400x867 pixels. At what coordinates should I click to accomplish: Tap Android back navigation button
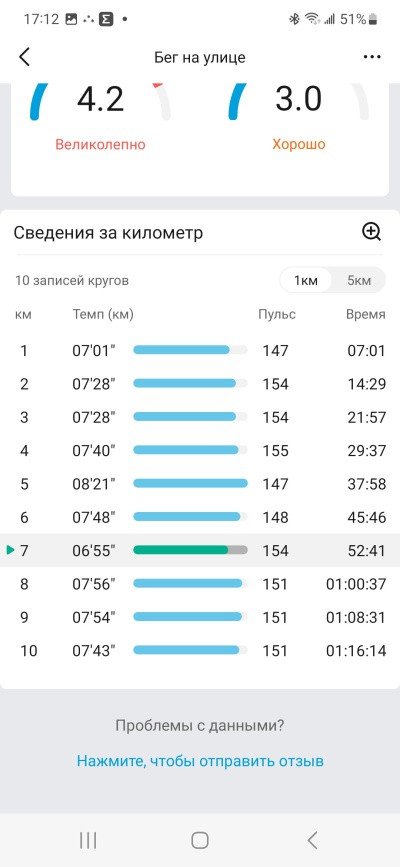tap(312, 840)
